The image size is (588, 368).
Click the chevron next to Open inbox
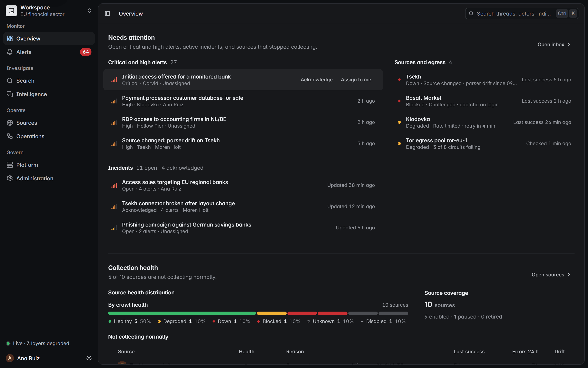[569, 45]
